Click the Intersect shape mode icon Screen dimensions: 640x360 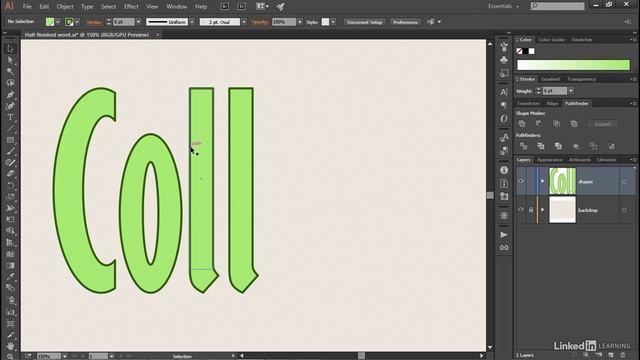[x=556, y=123]
